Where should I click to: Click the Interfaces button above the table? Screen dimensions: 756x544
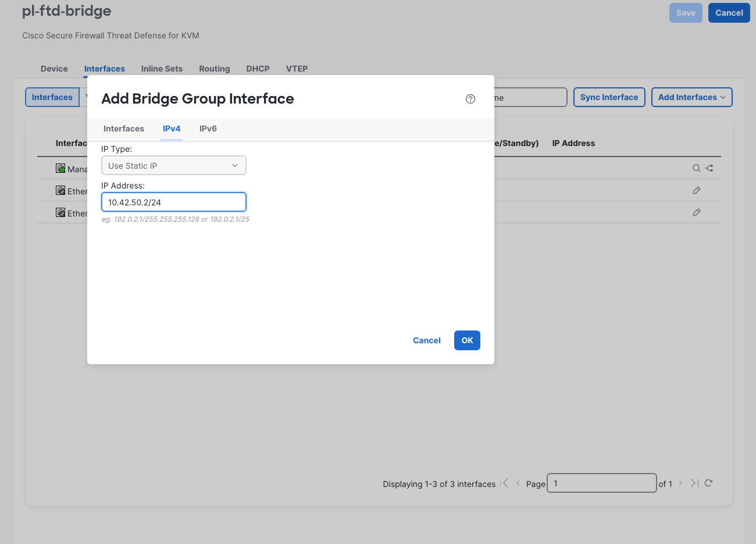52,97
